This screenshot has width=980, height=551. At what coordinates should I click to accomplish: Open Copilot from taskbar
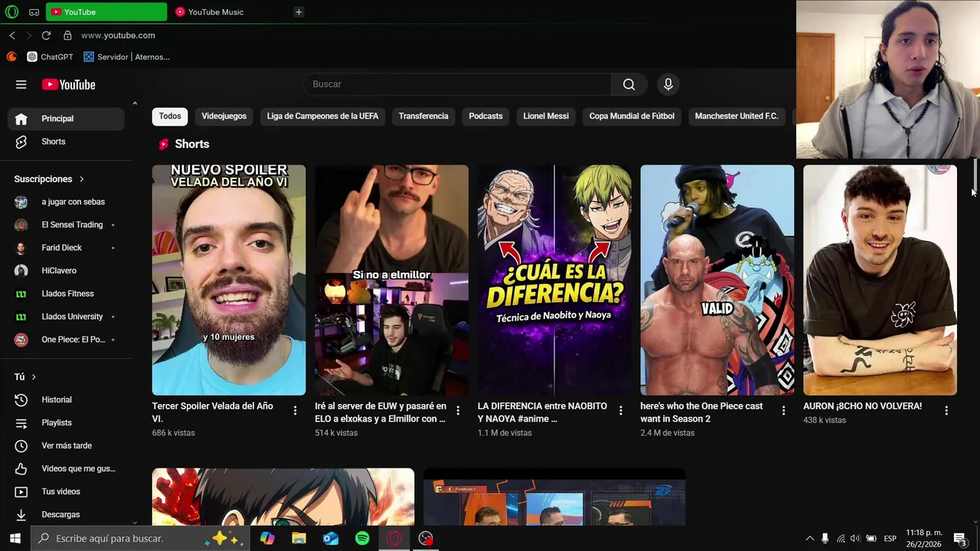267,538
